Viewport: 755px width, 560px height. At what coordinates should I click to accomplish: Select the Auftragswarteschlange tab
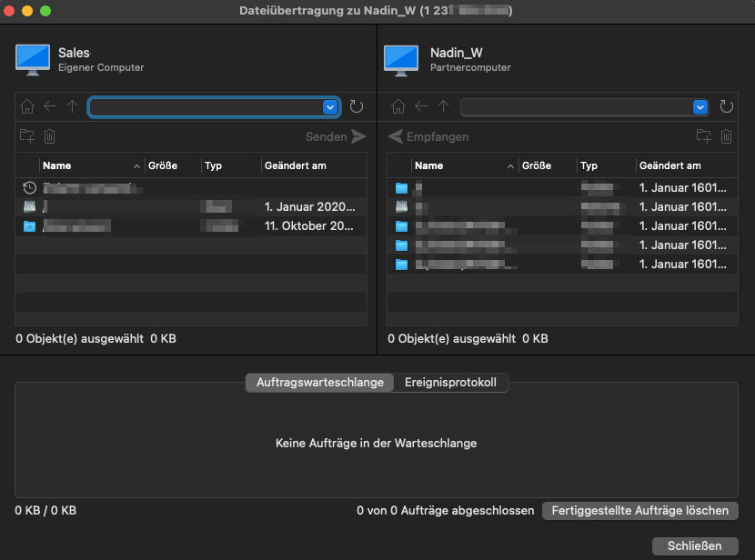click(x=319, y=383)
